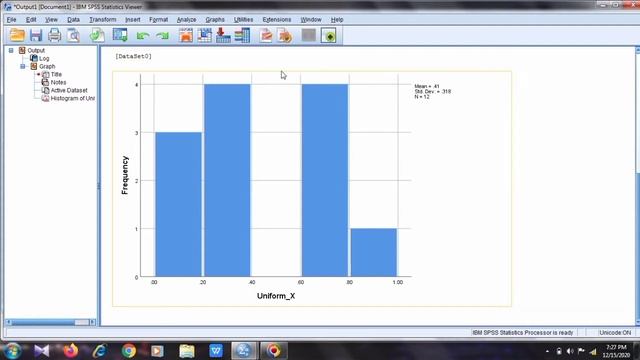Click the Frequency axis label
Image resolution: width=640 pixels, height=360 pixels.
125,175
